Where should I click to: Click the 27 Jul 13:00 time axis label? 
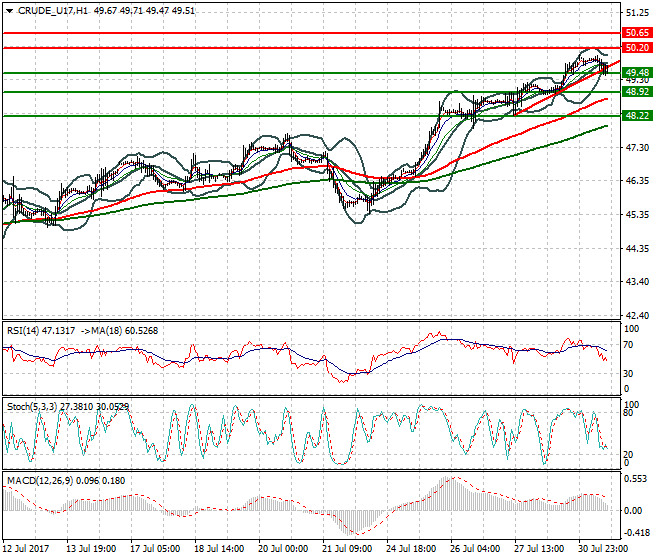pos(539,549)
